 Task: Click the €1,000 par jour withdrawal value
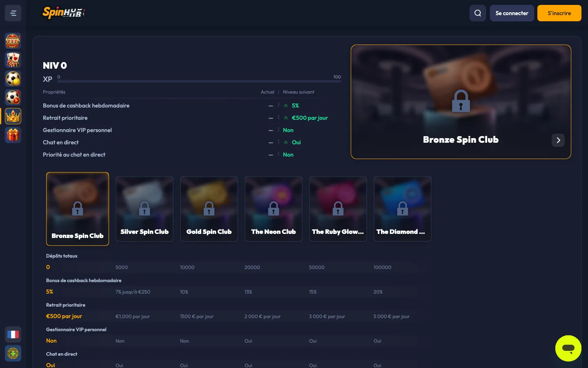(x=133, y=316)
